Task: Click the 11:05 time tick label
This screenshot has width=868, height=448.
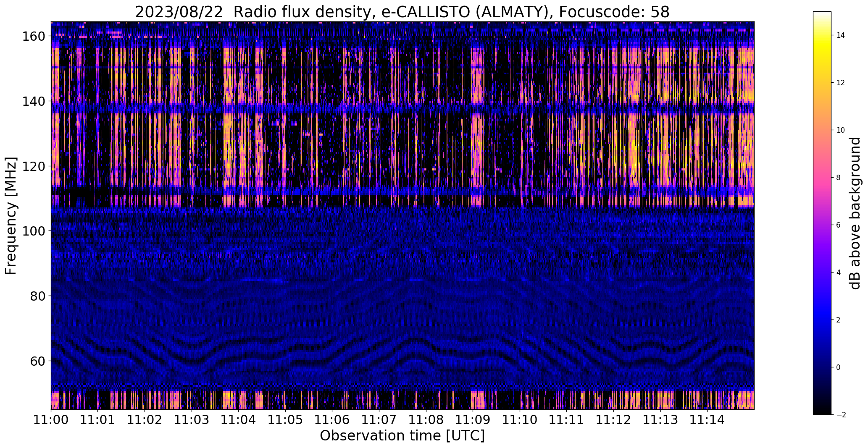Action: pyautogui.click(x=285, y=419)
